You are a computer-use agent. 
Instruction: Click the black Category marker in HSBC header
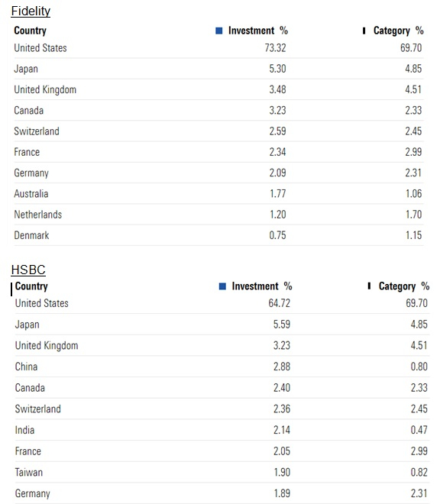[369, 286]
